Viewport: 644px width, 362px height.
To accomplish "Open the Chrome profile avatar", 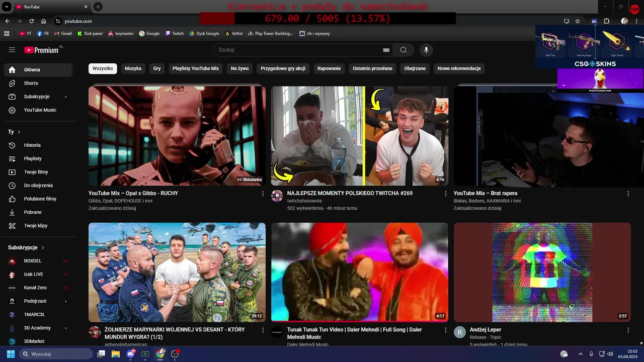I will (624, 21).
